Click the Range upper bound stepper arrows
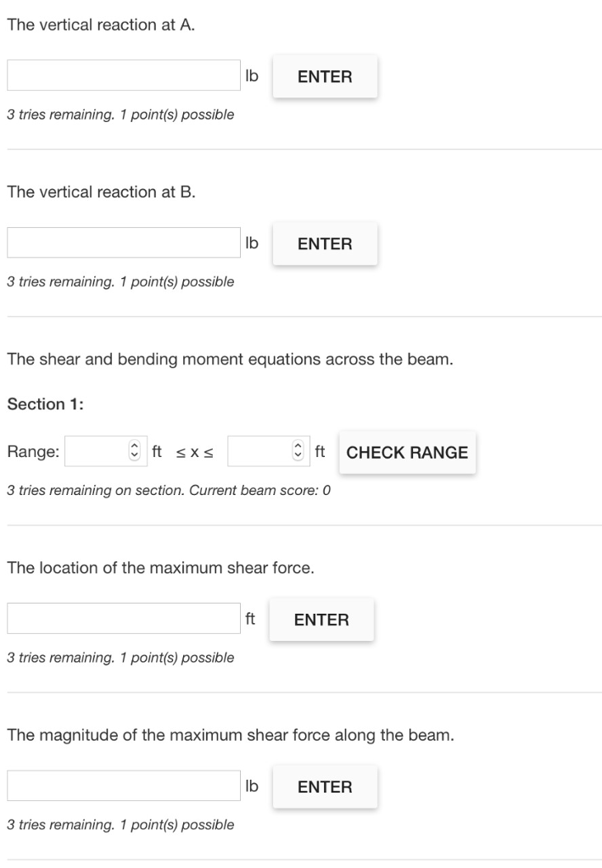The height and width of the screenshot is (868, 602). pyautogui.click(x=296, y=452)
